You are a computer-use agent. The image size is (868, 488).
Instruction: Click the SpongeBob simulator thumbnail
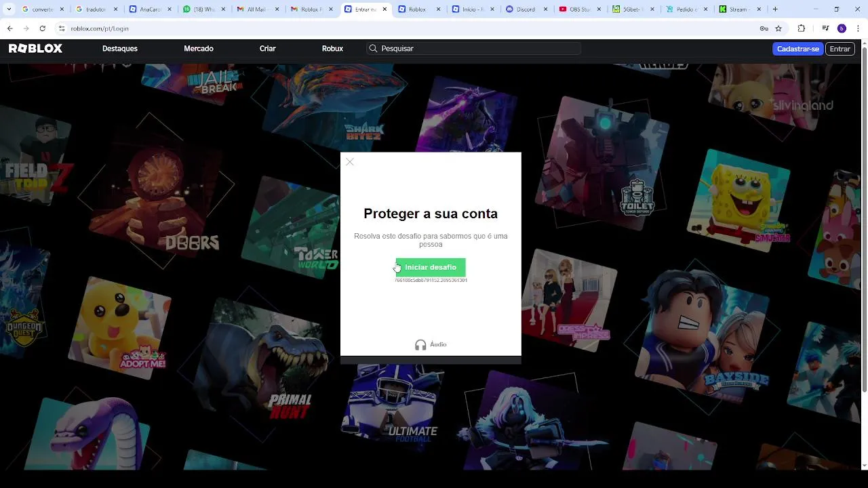point(739,200)
